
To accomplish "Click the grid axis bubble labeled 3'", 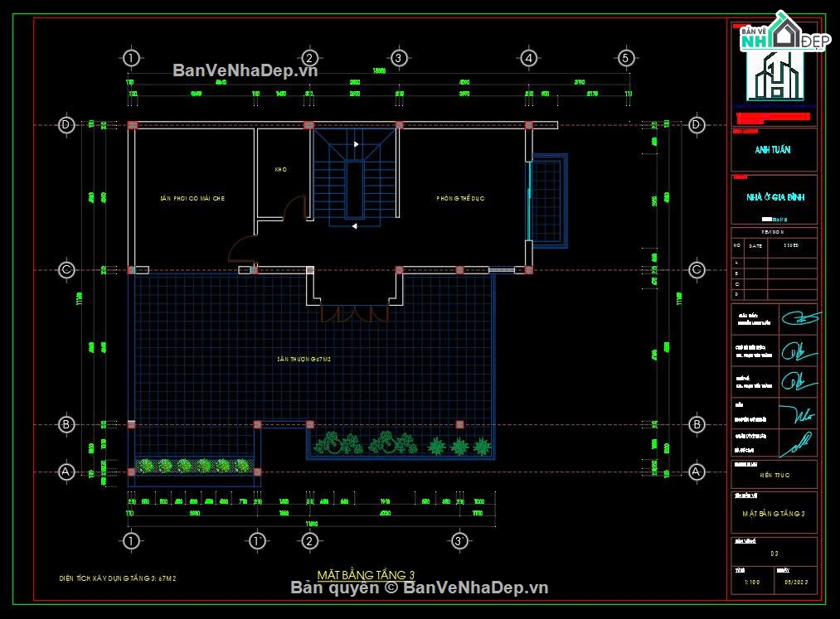I will 459,541.
